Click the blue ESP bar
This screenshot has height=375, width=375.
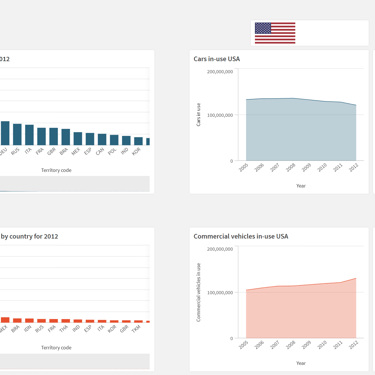(90, 139)
